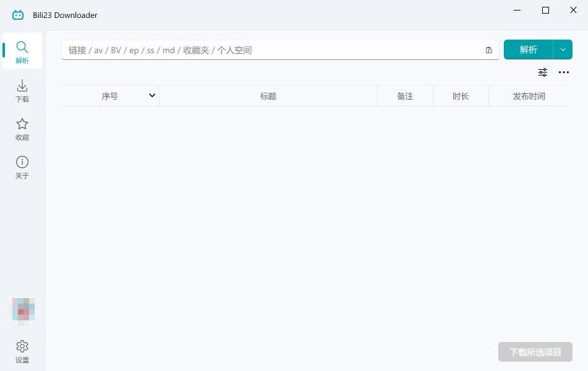Open the filter sliders options icon
This screenshot has width=588, height=371.
point(543,72)
